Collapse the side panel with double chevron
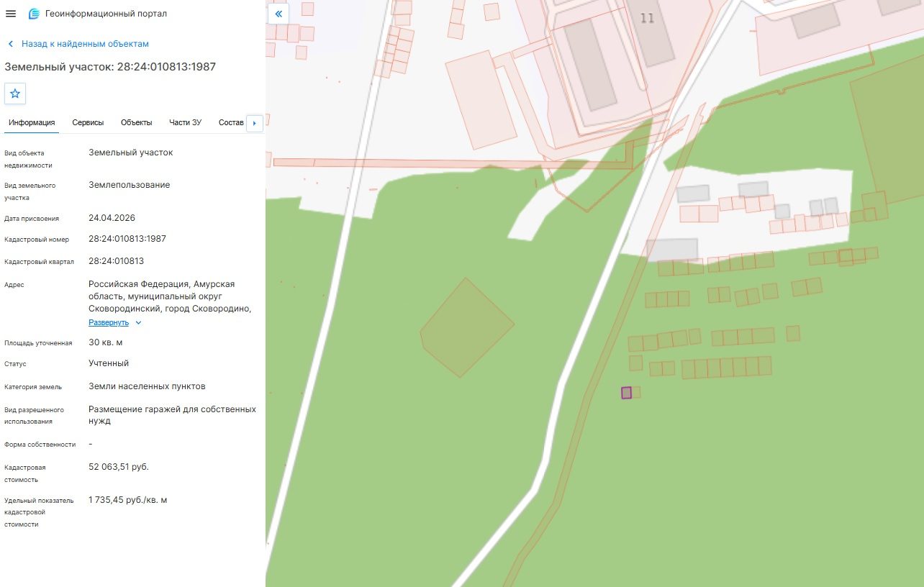Screen dimensions: 924x587 pyautogui.click(x=278, y=14)
